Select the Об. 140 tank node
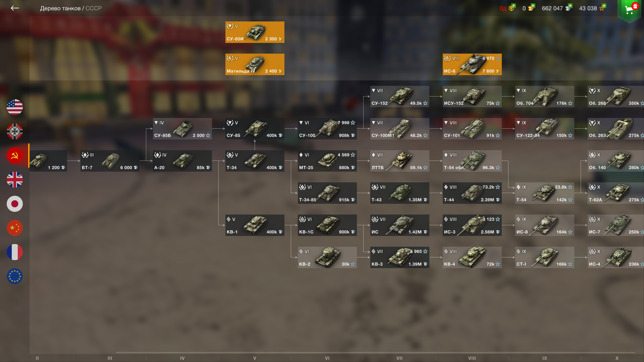This screenshot has width=644, height=362. pyautogui.click(x=616, y=161)
